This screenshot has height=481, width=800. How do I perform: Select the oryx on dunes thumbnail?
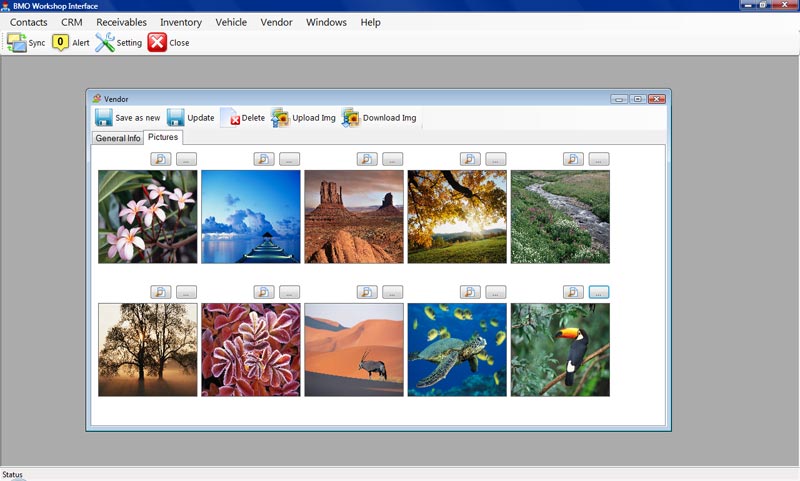pos(354,350)
